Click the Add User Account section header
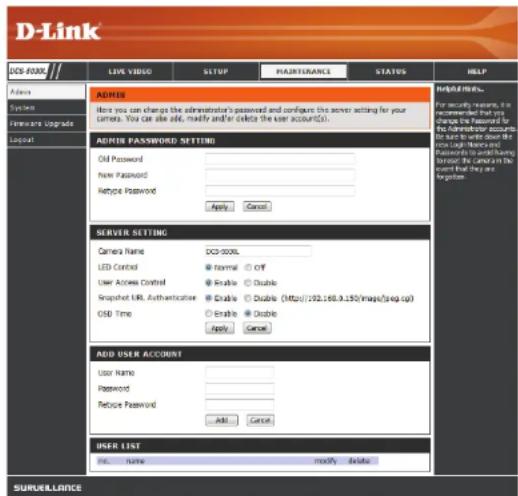This screenshot has height=496, width=518. 260,354
